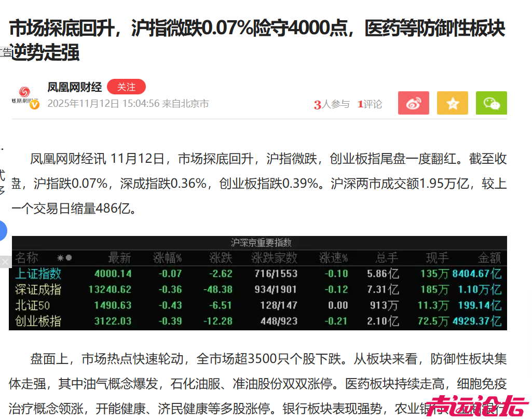Click the 涨跌家数 column header
The height and width of the screenshot is (419, 532).
[274, 258]
